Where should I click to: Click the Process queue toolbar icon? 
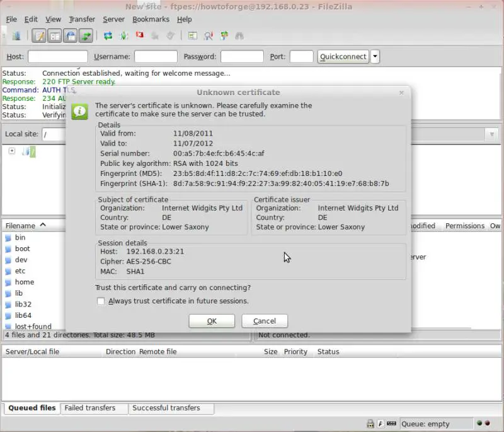pyautogui.click(x=123, y=36)
